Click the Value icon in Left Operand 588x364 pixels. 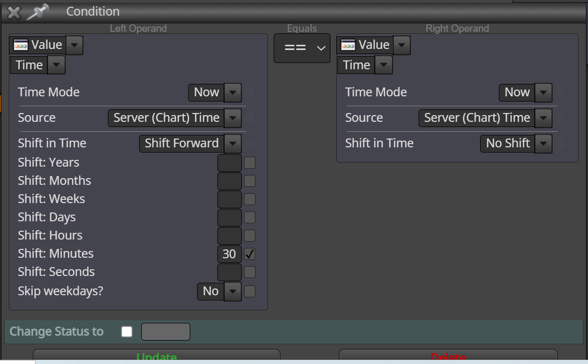coord(21,45)
